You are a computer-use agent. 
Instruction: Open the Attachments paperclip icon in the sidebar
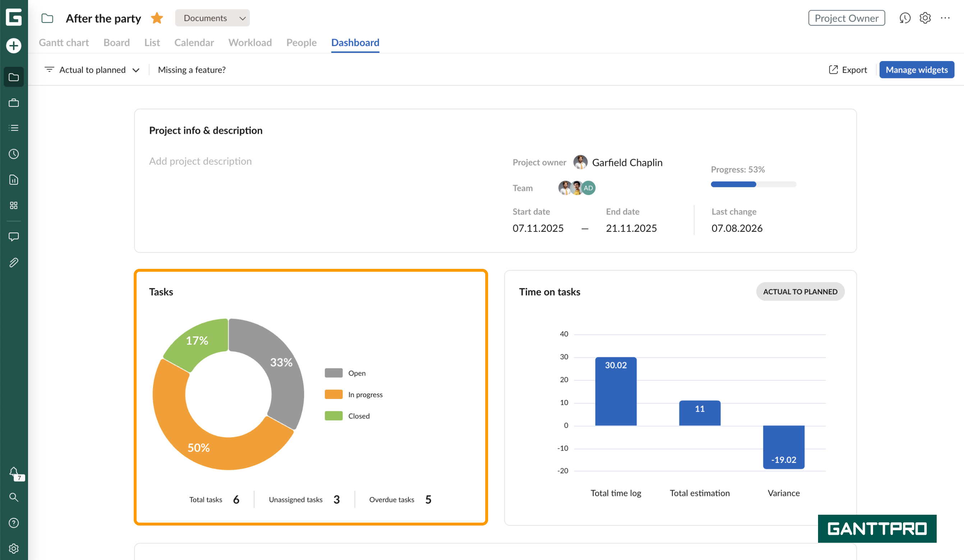(14, 263)
